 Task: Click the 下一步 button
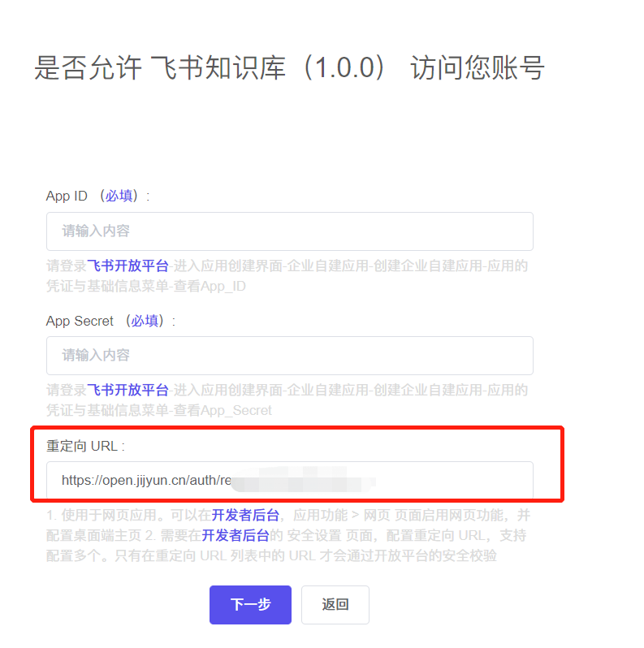(250, 605)
